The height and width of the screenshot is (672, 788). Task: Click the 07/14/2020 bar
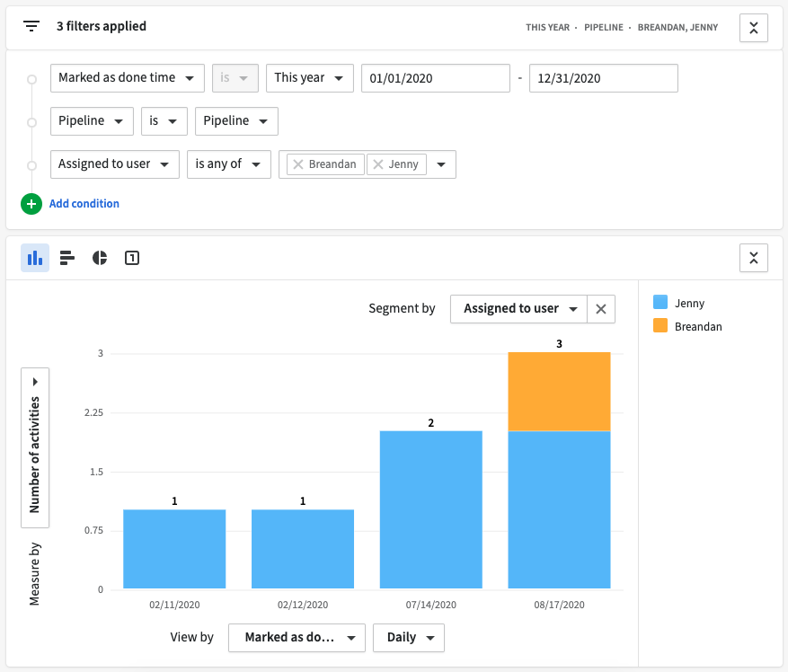pos(430,509)
